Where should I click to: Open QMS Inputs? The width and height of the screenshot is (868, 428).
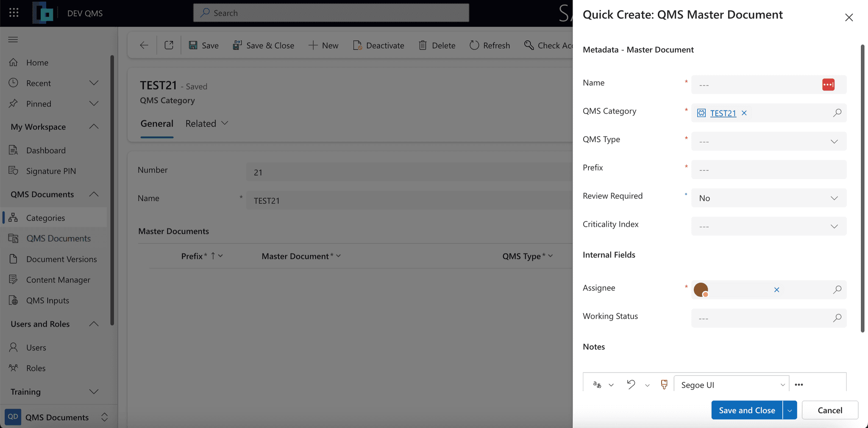53,301
